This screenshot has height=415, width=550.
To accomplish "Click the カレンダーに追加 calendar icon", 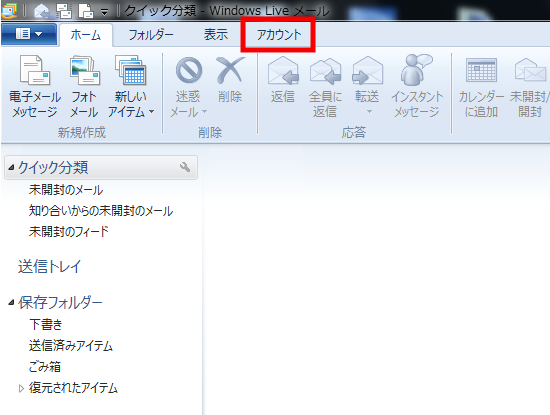I will 481,70.
